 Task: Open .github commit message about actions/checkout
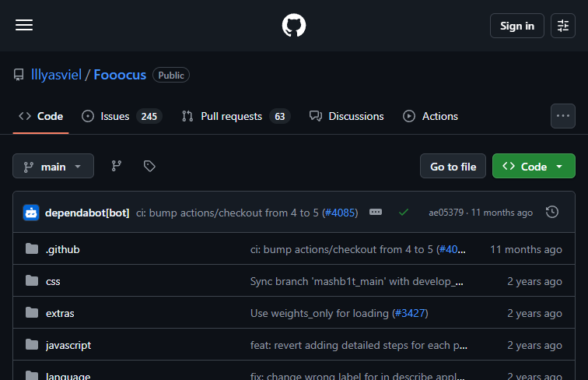point(343,249)
